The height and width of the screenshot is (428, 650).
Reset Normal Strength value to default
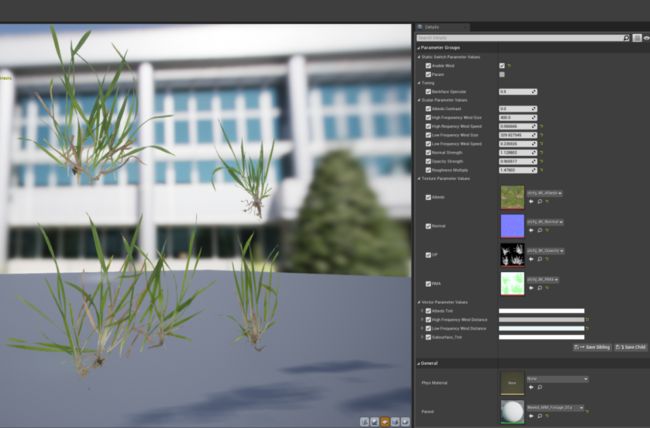[541, 153]
